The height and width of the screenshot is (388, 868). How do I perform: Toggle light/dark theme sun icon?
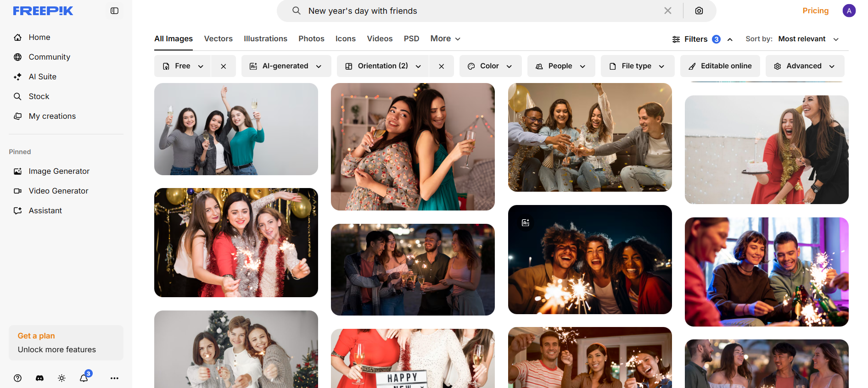tap(62, 378)
